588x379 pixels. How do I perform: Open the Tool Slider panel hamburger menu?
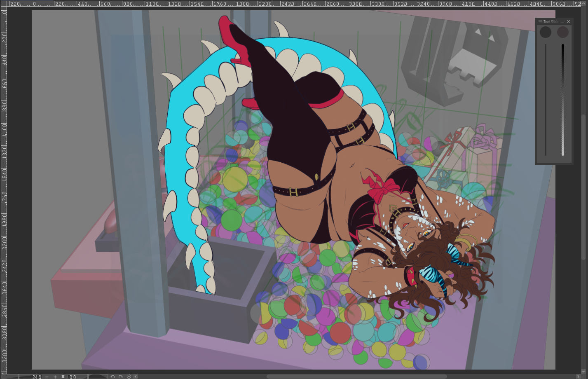[x=540, y=22]
